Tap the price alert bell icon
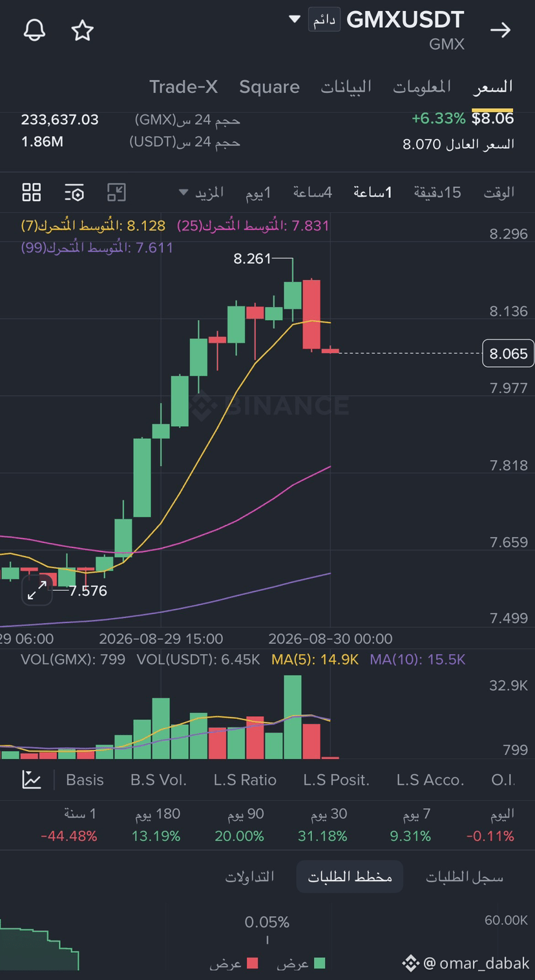The width and height of the screenshot is (535, 980). [34, 30]
